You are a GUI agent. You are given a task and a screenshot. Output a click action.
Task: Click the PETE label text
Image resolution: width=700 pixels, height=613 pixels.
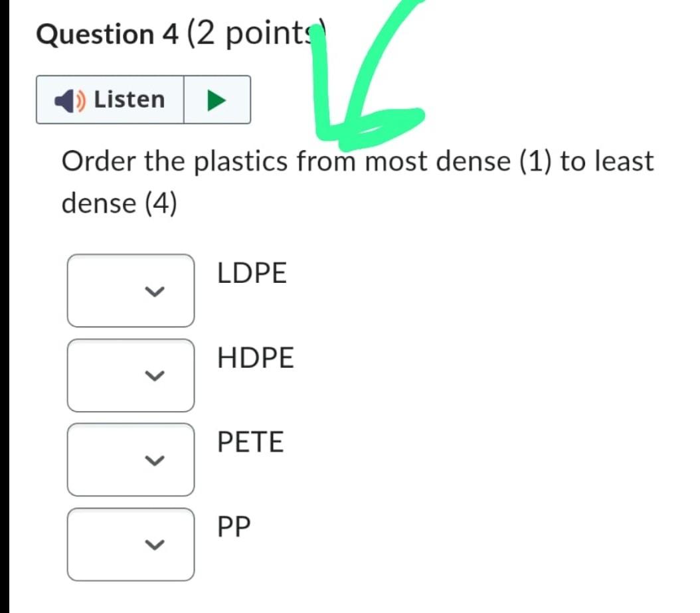pyautogui.click(x=250, y=442)
